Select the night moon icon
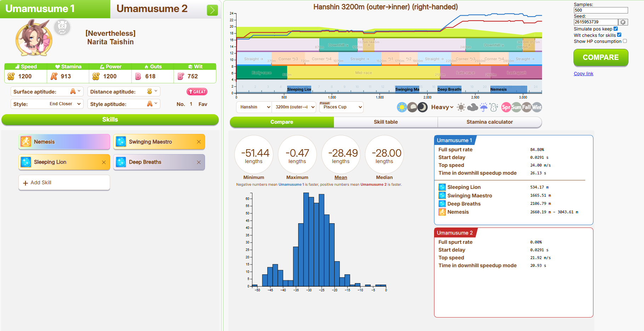Viewport: 644px width, 331px height. coord(422,107)
